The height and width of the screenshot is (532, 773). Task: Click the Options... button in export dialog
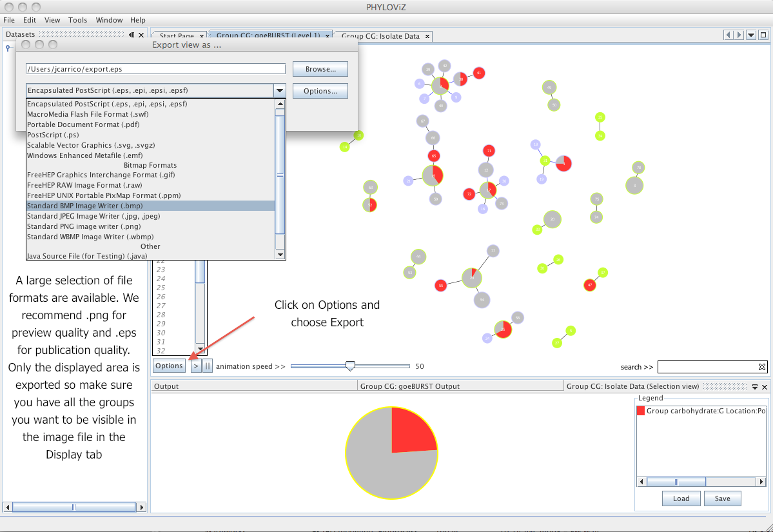(x=320, y=91)
